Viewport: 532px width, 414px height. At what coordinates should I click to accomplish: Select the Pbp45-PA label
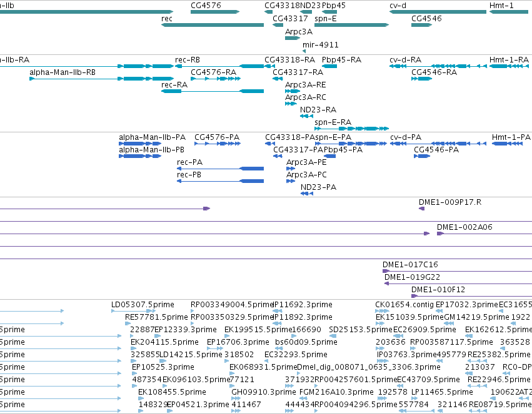[343, 150]
